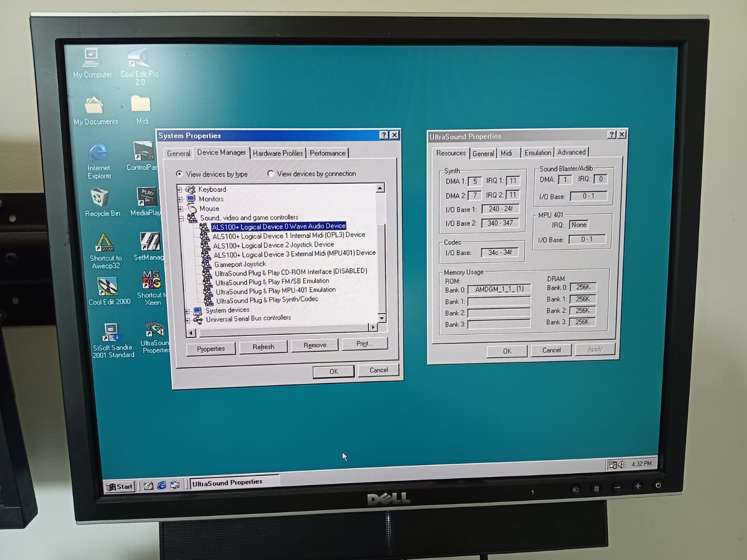The width and height of the screenshot is (747, 560).
Task: Open the SiSoft Sandra 2001 Standard icon
Action: pos(111,333)
